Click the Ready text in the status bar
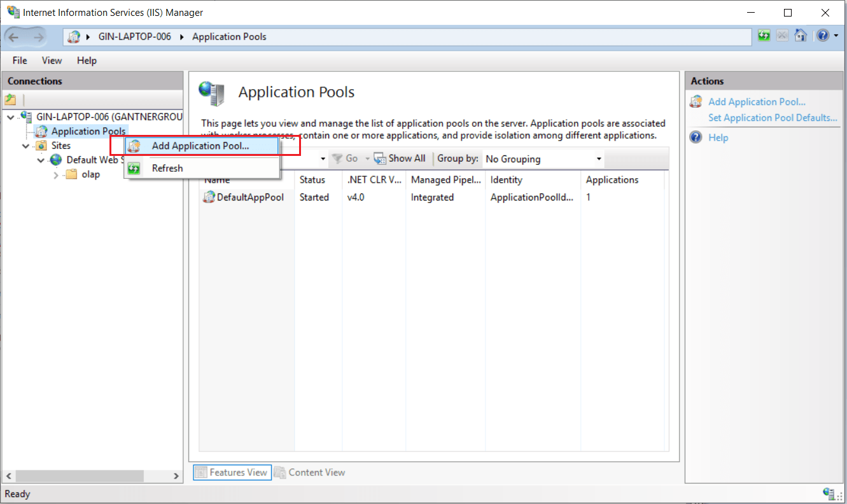Screen dimensions: 847x504 click(x=17, y=494)
